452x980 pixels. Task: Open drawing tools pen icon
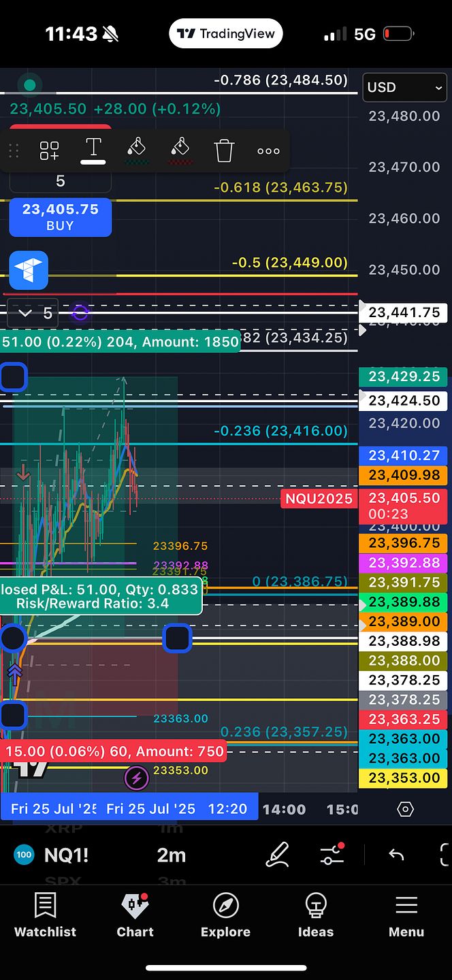(278, 855)
